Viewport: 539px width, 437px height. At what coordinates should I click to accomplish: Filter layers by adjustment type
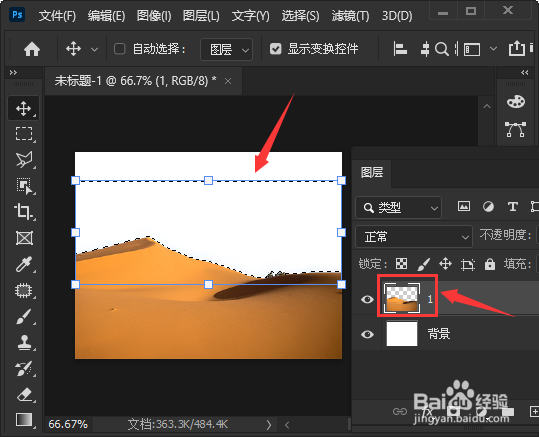pos(488,207)
